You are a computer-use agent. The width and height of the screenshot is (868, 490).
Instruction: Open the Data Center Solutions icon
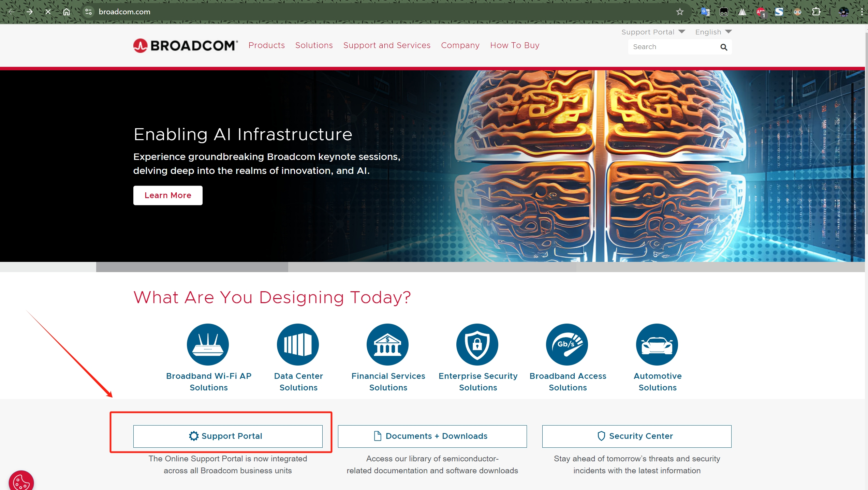click(298, 344)
